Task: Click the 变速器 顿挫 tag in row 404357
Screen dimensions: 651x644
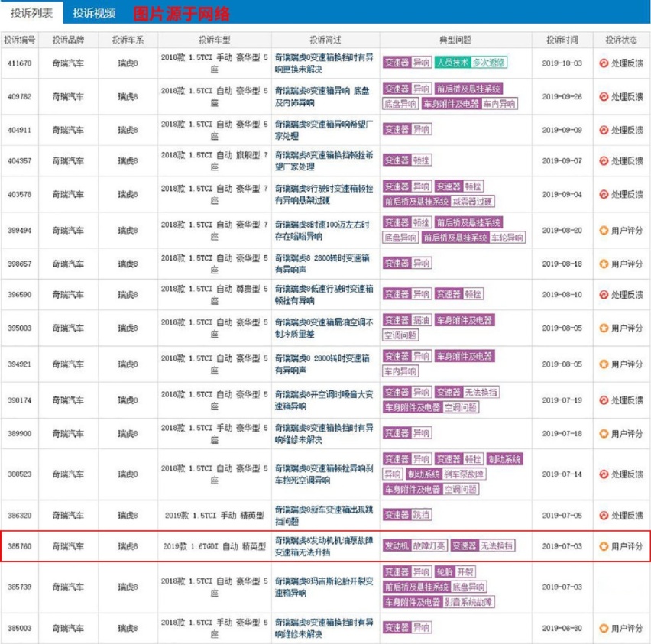Action: tap(407, 160)
